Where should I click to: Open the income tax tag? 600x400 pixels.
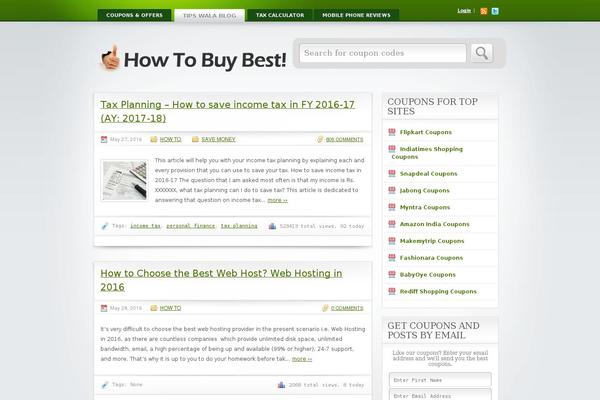point(145,226)
